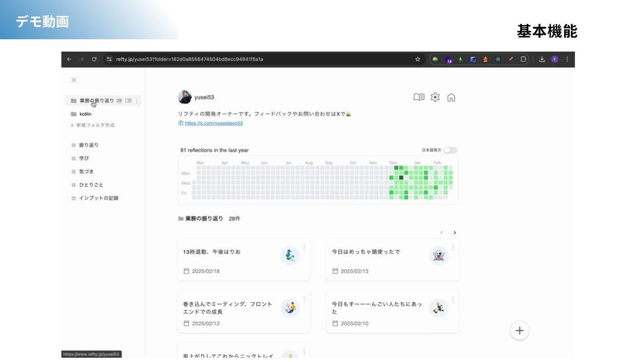The image size is (644, 362).
Task: Open the x.com/yuseidayo53 profile link
Action: pyautogui.click(x=214, y=123)
